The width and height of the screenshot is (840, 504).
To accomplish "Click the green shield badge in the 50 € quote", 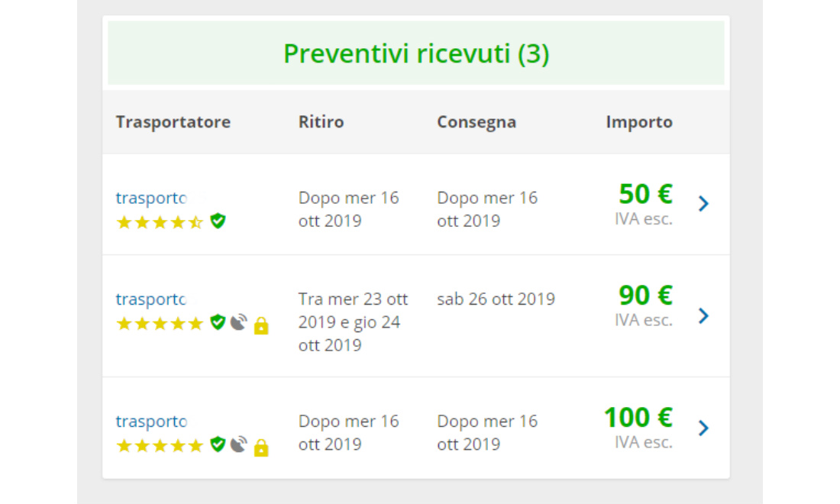I will [x=218, y=221].
